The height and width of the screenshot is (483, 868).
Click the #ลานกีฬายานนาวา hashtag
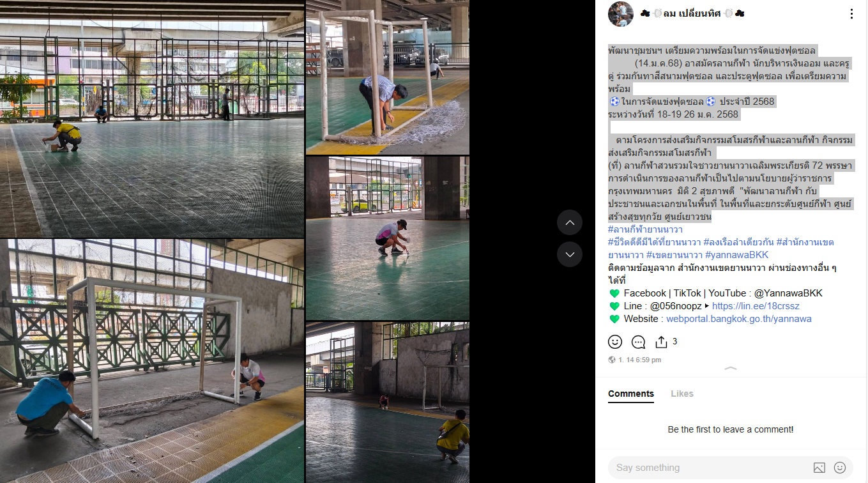[645, 229]
